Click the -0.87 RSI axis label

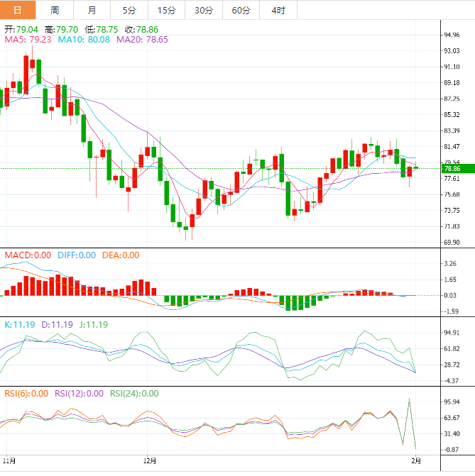pyautogui.click(x=451, y=450)
